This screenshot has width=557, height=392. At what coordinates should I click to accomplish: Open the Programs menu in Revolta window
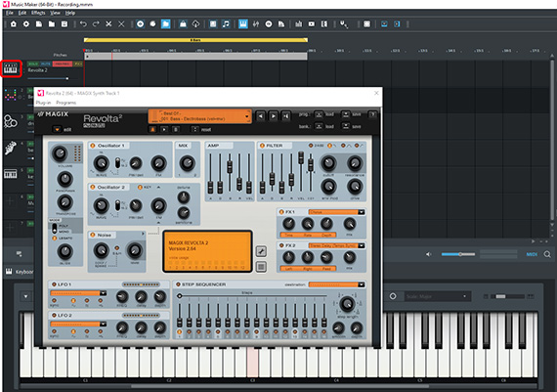tap(66, 103)
